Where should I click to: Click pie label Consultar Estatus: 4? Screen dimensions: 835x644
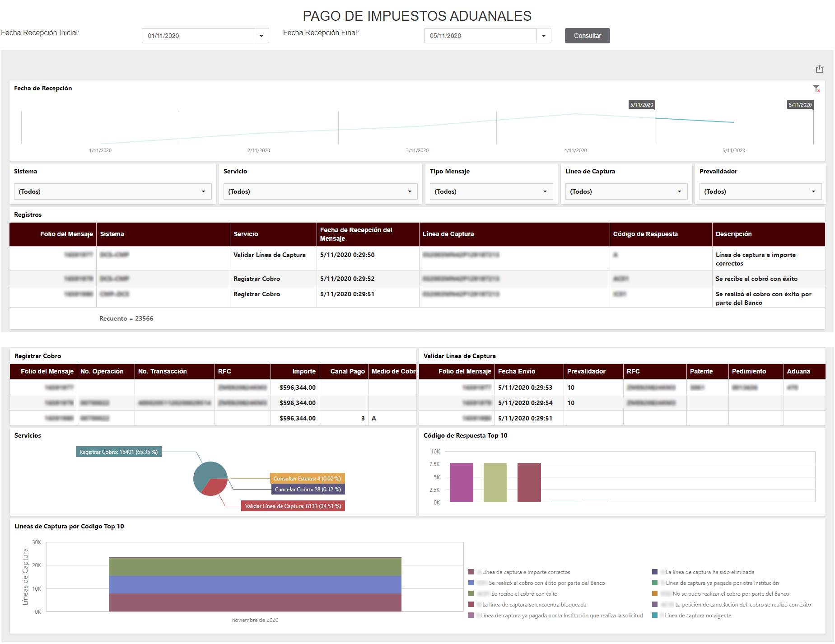307,479
